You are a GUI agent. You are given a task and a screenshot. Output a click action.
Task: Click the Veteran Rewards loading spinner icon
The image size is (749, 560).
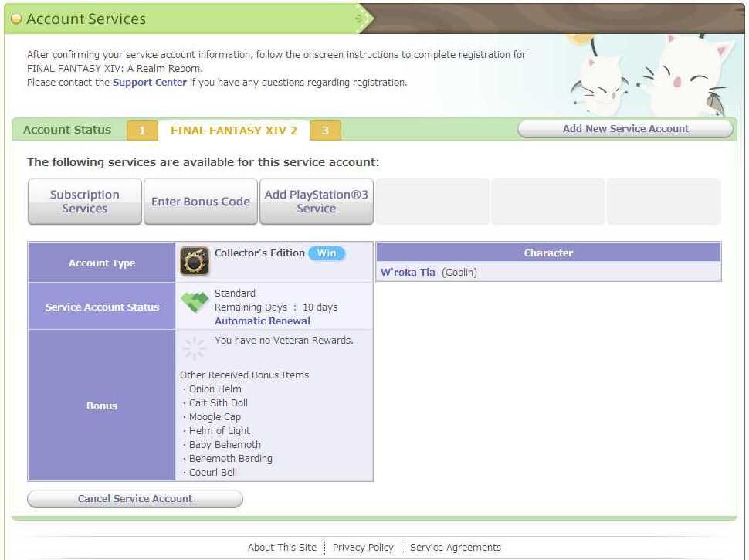pos(195,348)
